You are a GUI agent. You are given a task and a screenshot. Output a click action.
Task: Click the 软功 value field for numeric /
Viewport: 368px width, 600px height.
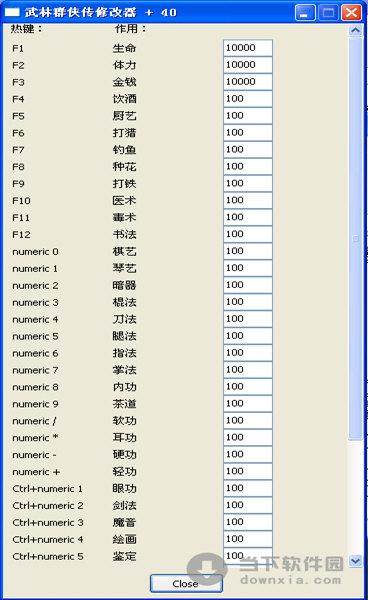[248, 420]
